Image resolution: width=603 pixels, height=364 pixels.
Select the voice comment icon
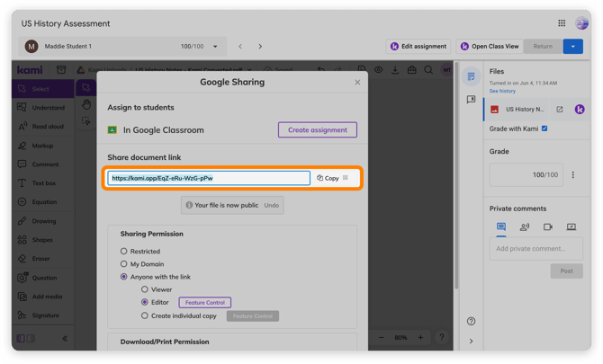(524, 226)
